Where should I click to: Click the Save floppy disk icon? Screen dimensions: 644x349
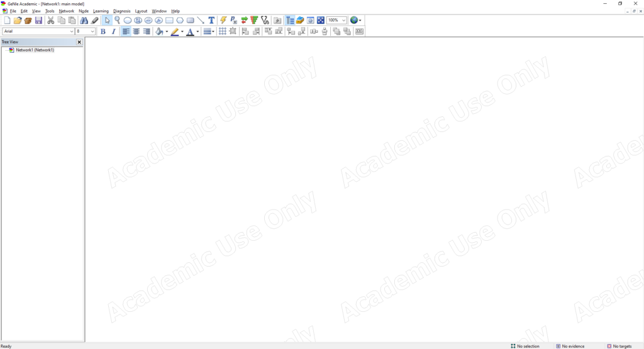tap(38, 20)
